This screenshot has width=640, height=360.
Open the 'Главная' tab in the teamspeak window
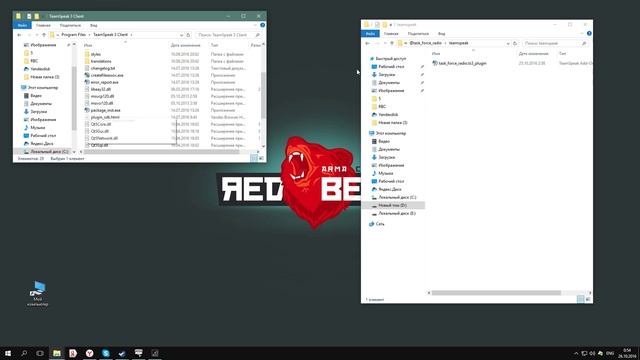point(391,33)
